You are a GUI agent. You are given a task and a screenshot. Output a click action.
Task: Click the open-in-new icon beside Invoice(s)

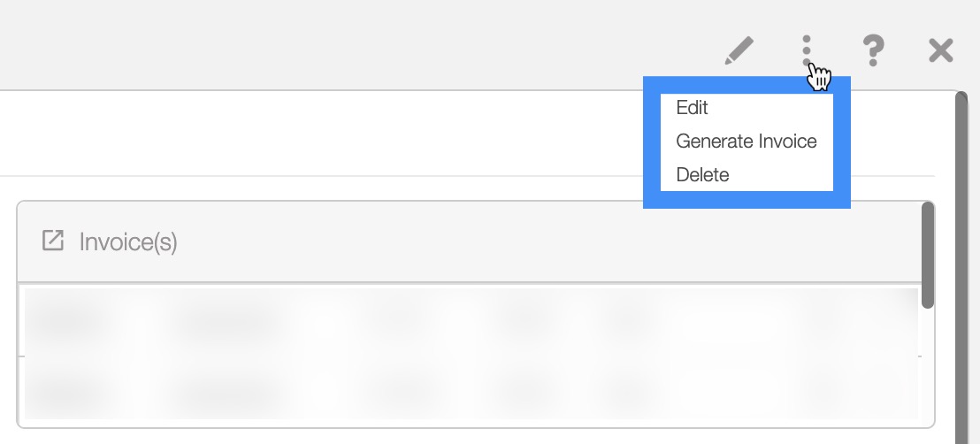[x=53, y=241]
